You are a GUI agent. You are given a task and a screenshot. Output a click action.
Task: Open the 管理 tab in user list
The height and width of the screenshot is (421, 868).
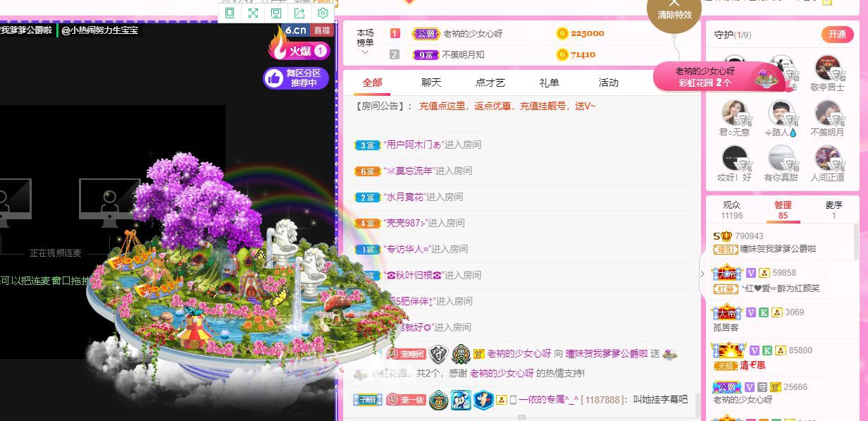(x=783, y=209)
